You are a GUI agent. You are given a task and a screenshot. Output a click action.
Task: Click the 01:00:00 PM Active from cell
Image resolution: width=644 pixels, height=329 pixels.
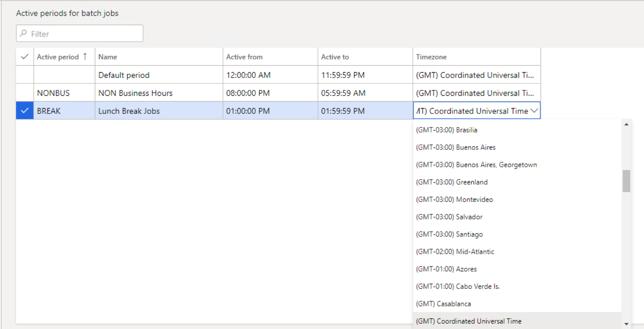pyautogui.click(x=270, y=111)
